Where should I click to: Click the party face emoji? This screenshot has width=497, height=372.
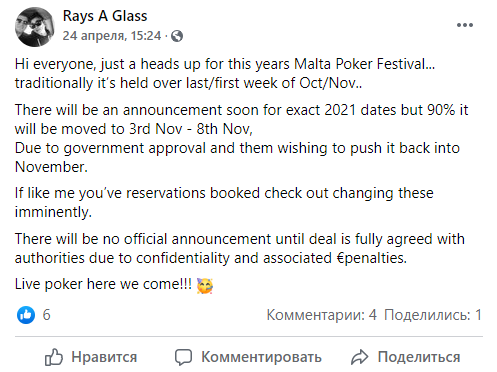click(205, 286)
